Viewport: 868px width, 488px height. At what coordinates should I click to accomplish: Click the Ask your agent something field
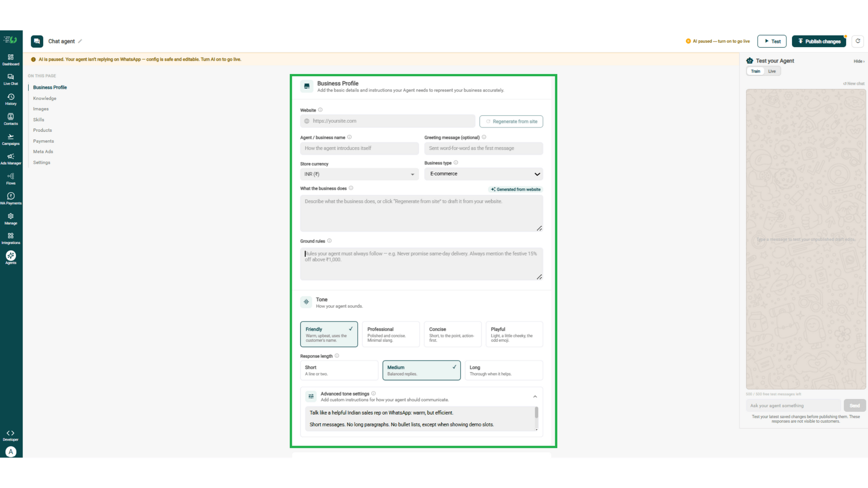tap(793, 406)
